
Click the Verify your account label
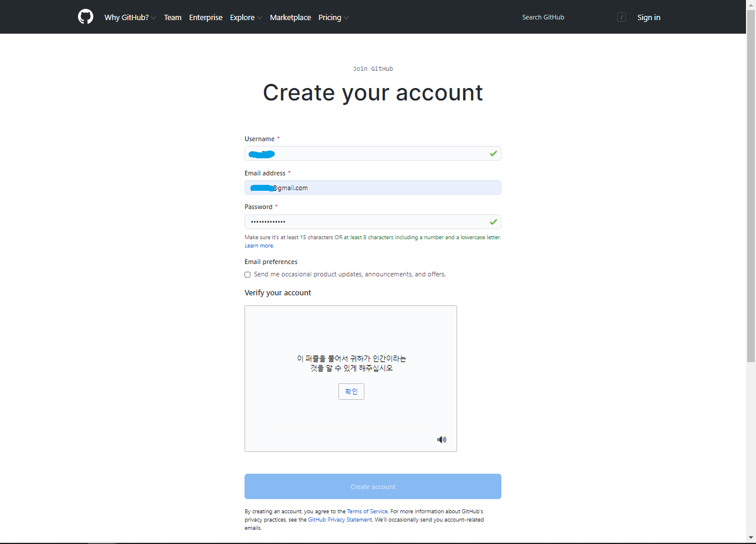tap(278, 293)
